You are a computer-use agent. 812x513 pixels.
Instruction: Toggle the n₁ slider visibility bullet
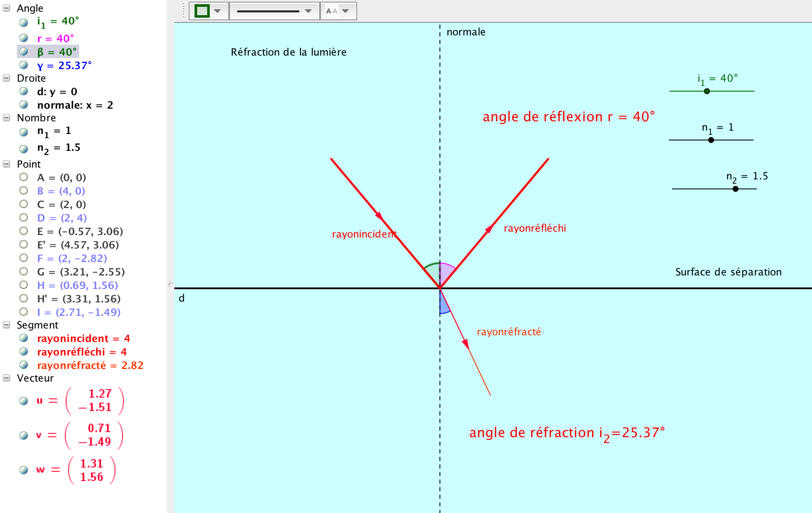pyautogui.click(x=24, y=132)
